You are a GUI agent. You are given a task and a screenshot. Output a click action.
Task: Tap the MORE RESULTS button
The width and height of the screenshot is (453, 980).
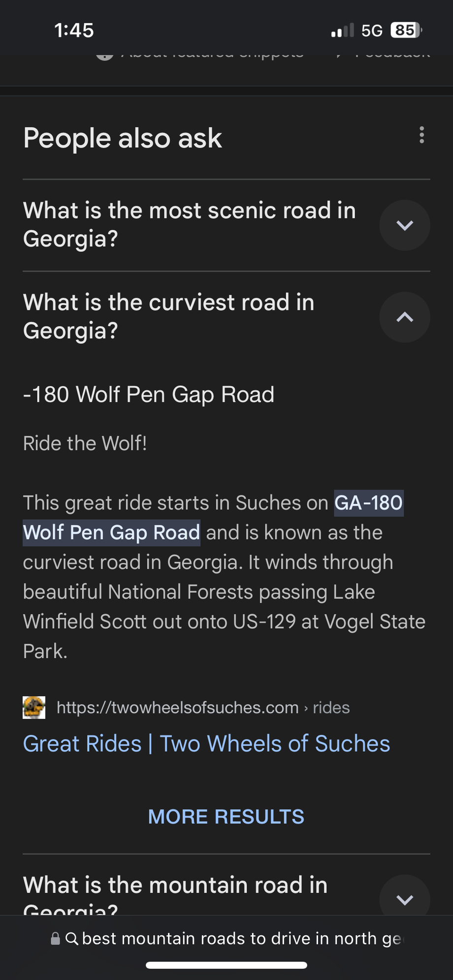(x=226, y=817)
